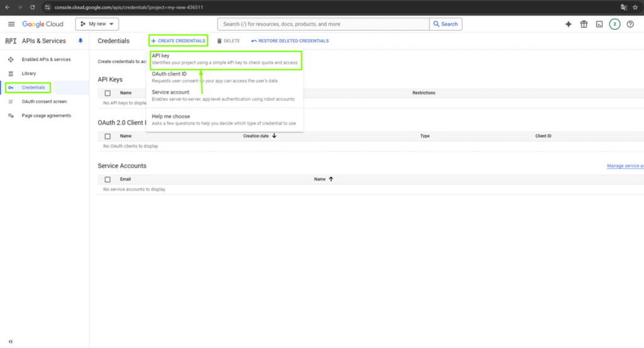Viewport: 644px width, 348px height.
Task: Open Enabled APIs & services page
Action: click(x=46, y=60)
